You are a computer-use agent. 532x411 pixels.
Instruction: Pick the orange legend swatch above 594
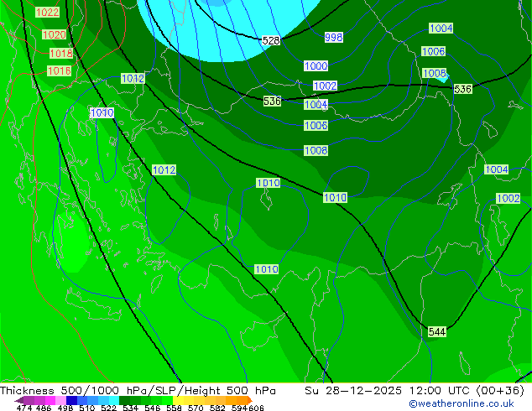point(242,400)
